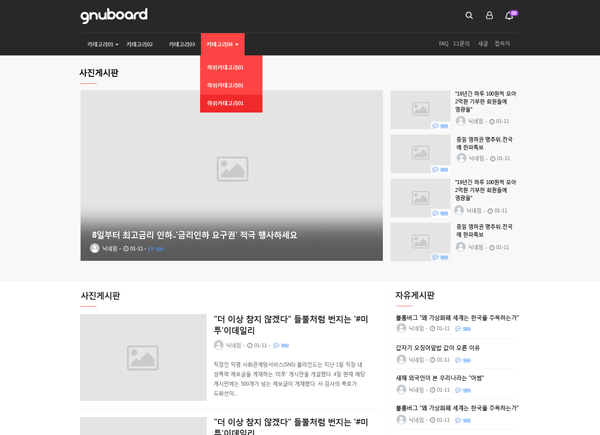
Task: Click the author avatar on the featured photo post
Action: point(95,249)
